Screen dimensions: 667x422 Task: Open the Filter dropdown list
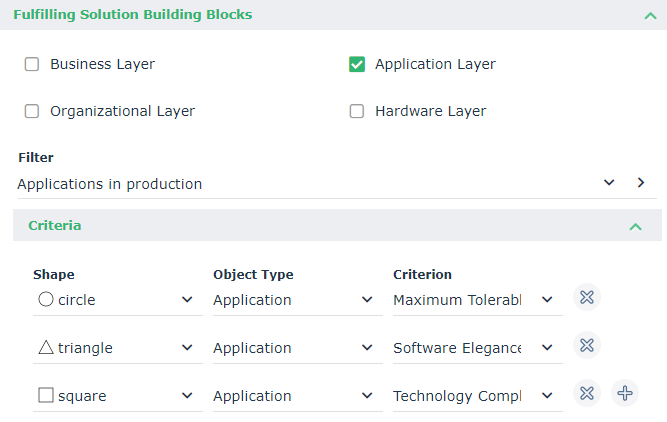coord(609,183)
